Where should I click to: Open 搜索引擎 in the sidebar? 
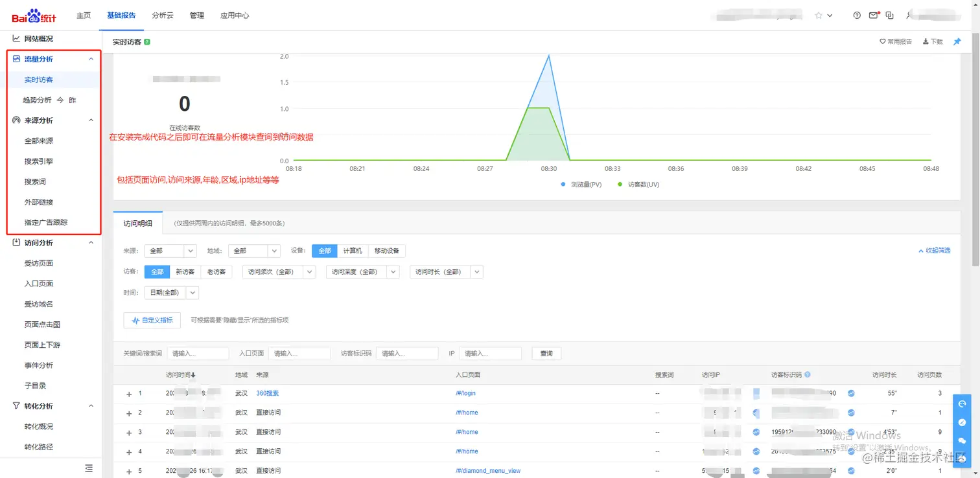(x=39, y=161)
